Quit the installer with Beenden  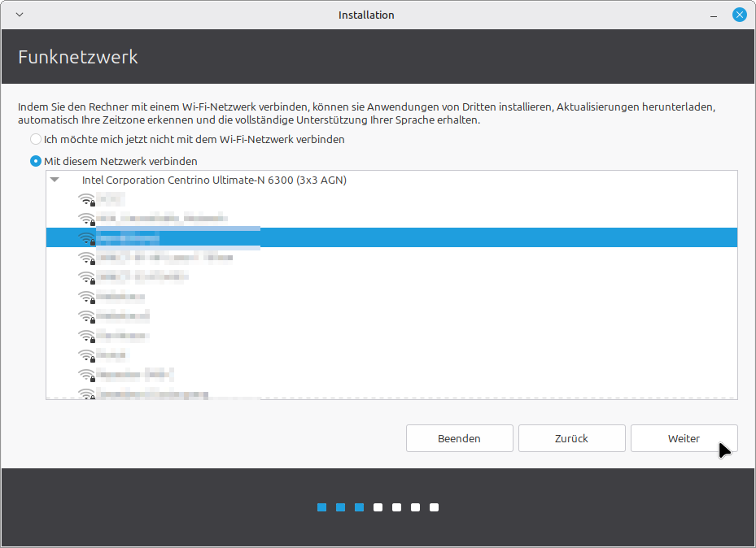tap(459, 438)
